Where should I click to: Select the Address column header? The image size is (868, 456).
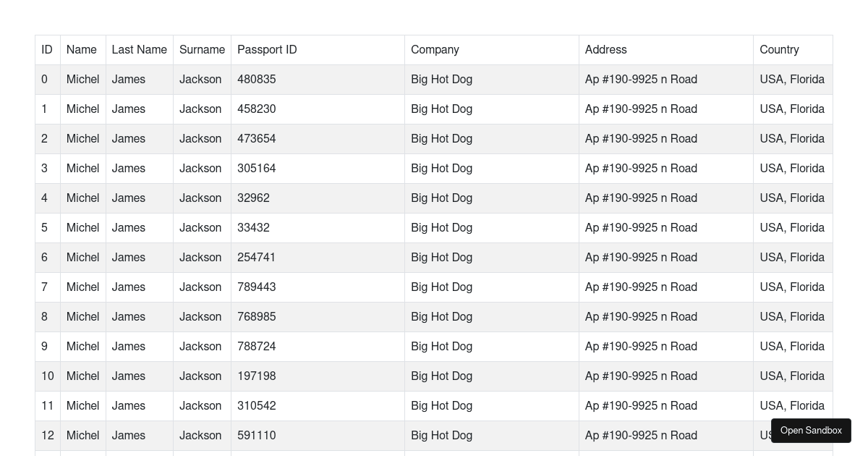(x=605, y=50)
